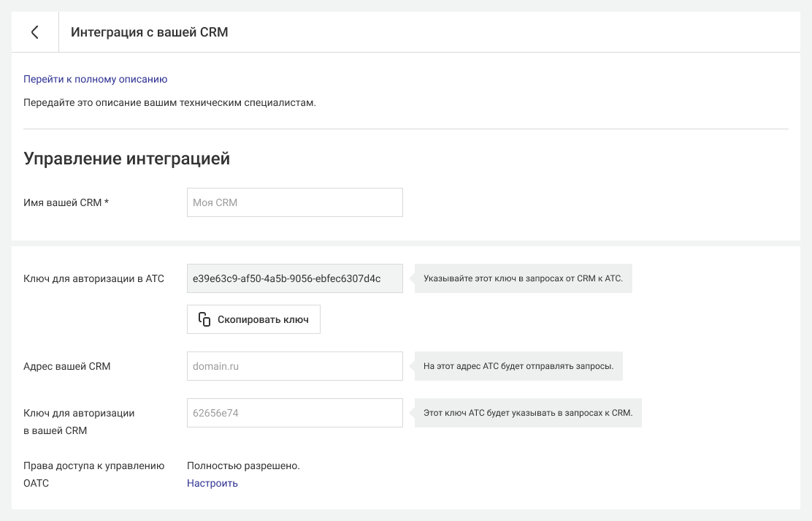Click the Настроить access rights link
Image resolution: width=812 pixels, height=521 pixels.
212,483
